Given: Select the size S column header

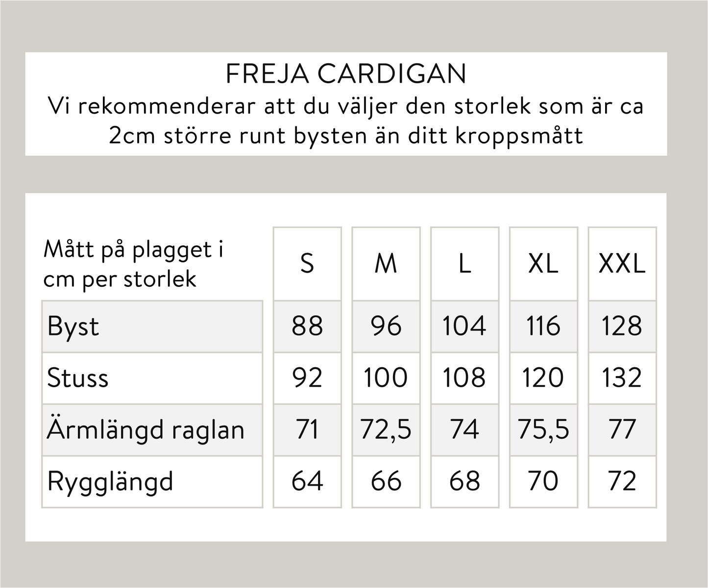Looking at the screenshot, I should coord(307,264).
